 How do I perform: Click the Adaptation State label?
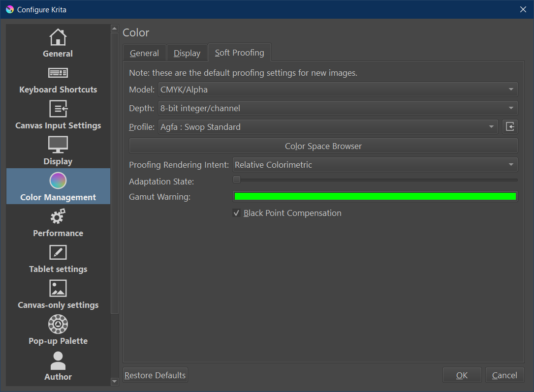161,181
